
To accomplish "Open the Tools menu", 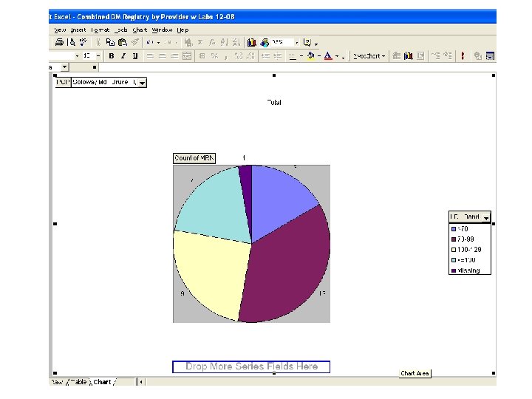I will point(120,30).
